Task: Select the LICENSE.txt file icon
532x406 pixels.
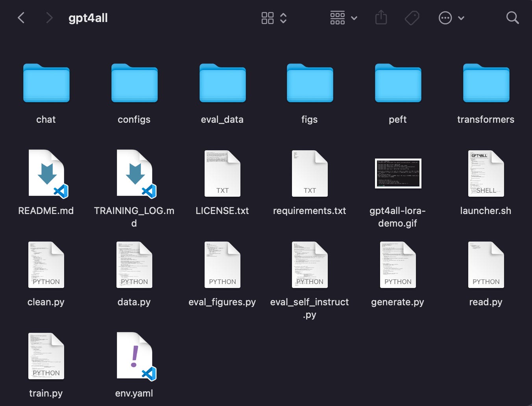Action: (222, 173)
